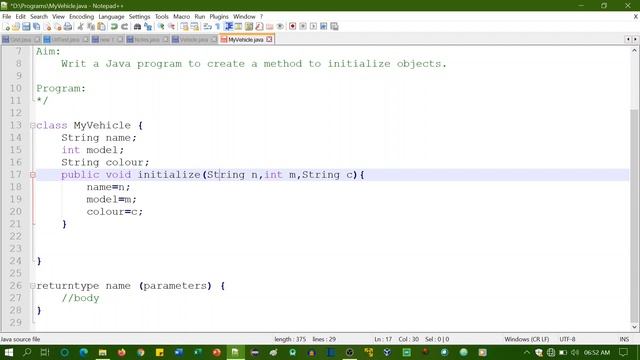Click the editor scrollbar up arrow
This screenshot has width=640, height=360.
pos(635,51)
